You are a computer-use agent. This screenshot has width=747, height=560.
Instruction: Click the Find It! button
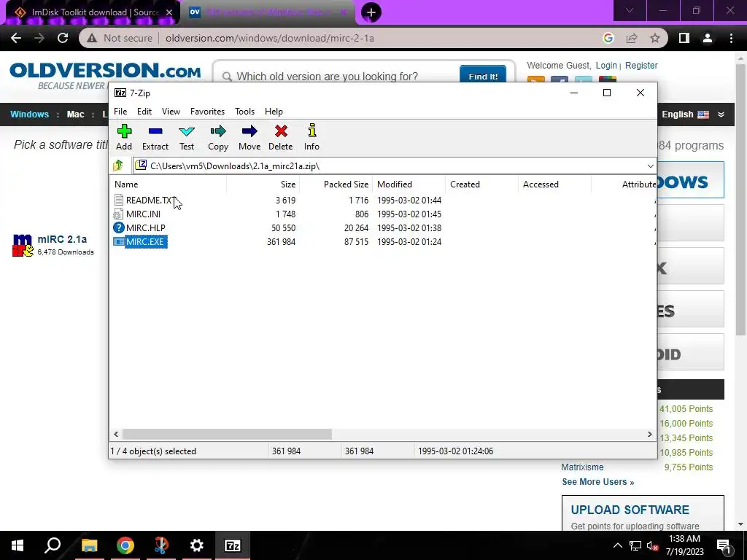point(483,76)
